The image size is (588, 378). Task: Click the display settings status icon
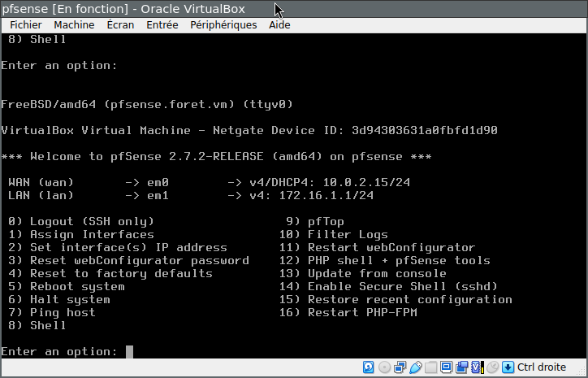(x=446, y=367)
